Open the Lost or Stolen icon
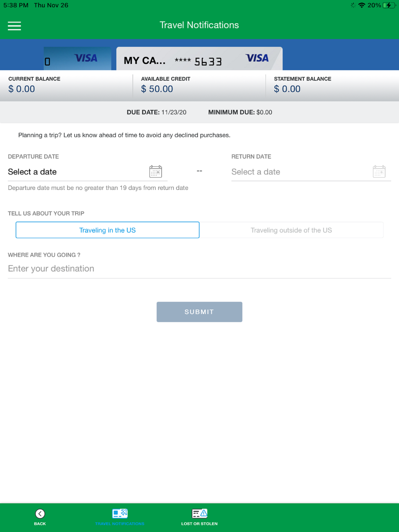The height and width of the screenshot is (532, 399). [199, 513]
